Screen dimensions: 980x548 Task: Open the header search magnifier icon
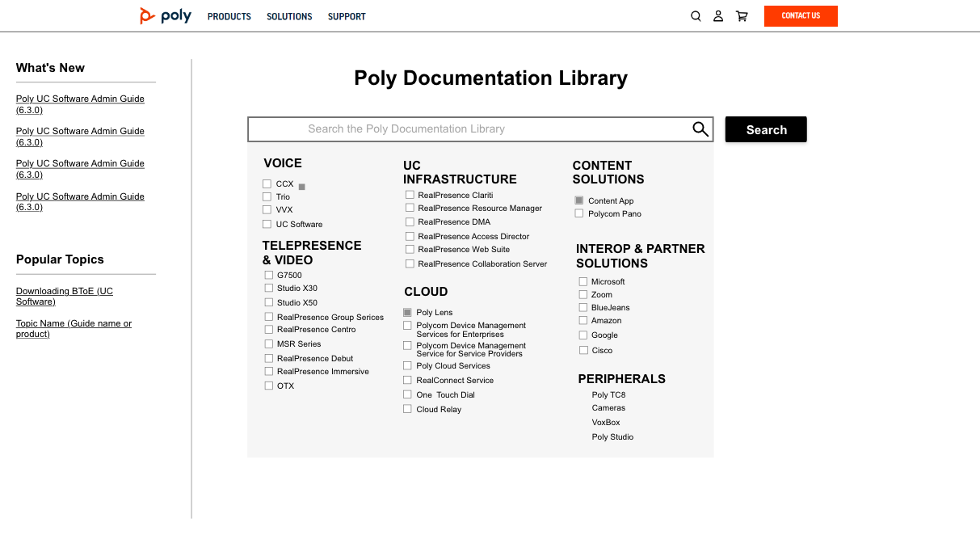696,16
